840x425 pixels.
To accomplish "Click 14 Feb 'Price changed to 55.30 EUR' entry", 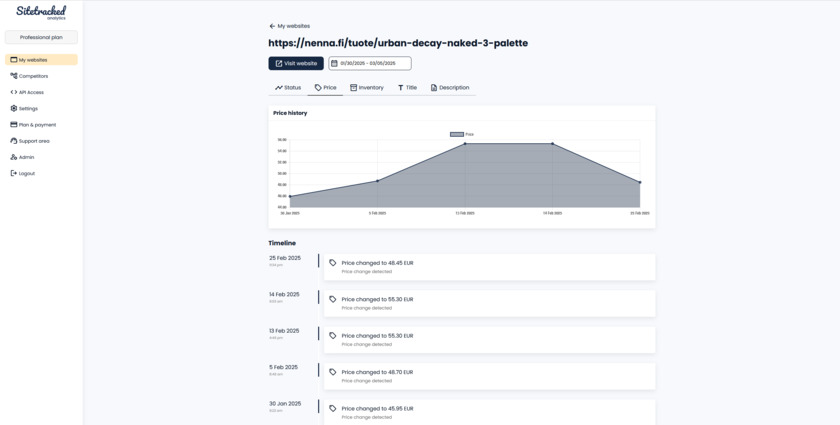I will [489, 303].
